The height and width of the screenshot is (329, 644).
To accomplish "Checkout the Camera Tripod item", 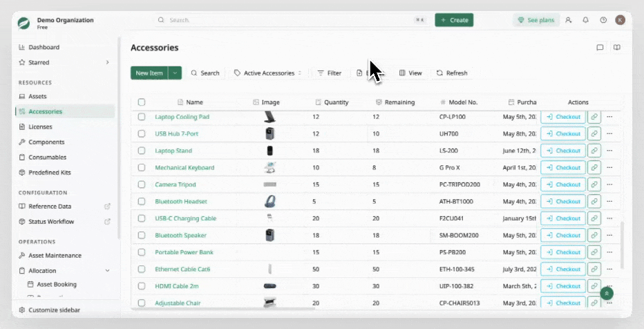I will pos(563,185).
